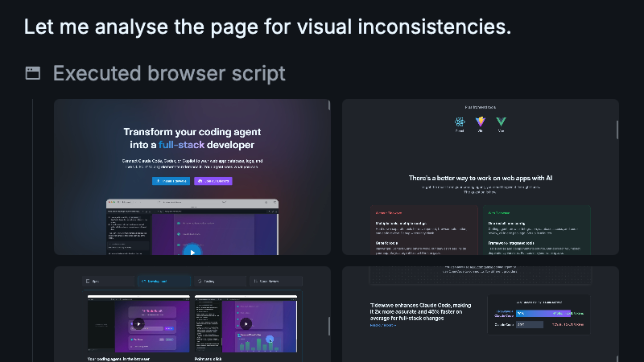Screen dimensions: 644x362
Task: Click the scrollbar in top-right screenshot
Action: (617, 129)
